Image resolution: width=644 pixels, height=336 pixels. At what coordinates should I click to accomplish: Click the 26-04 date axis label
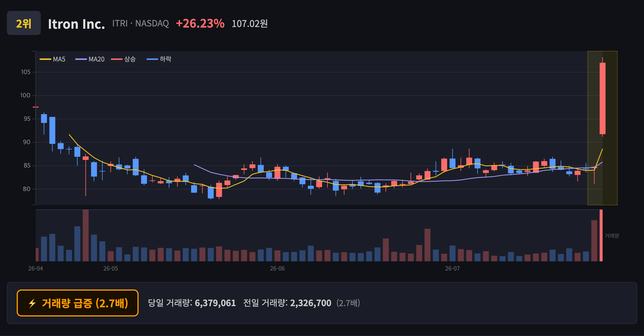click(x=35, y=269)
